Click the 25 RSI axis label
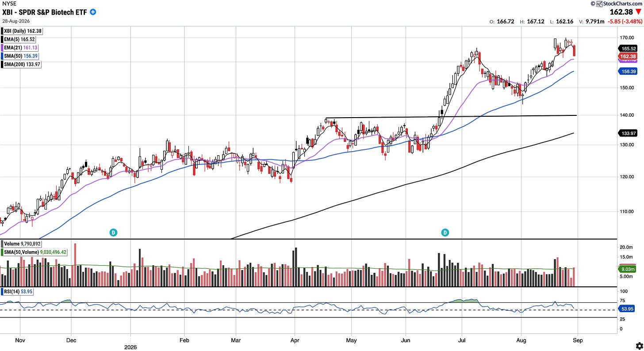 pyautogui.click(x=623, y=319)
